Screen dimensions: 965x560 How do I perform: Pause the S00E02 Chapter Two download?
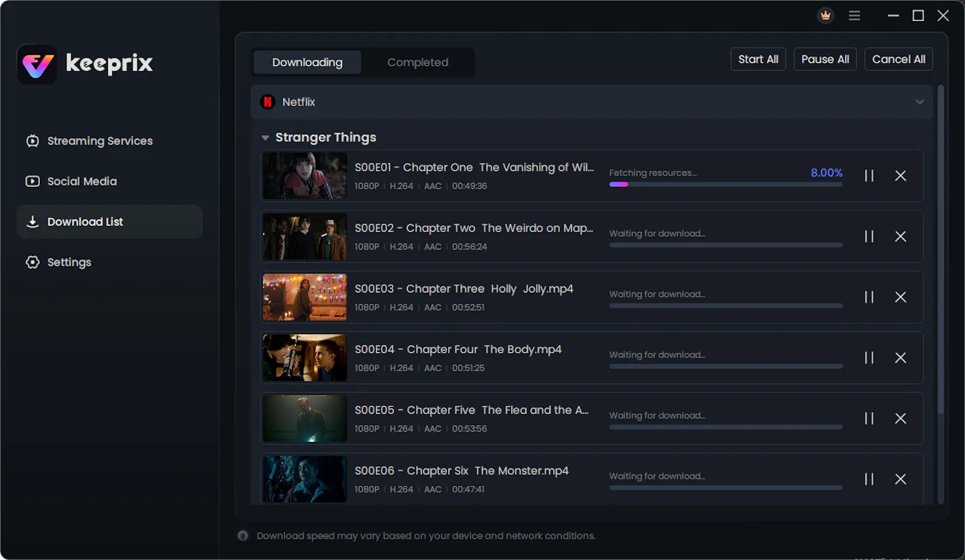pos(869,236)
